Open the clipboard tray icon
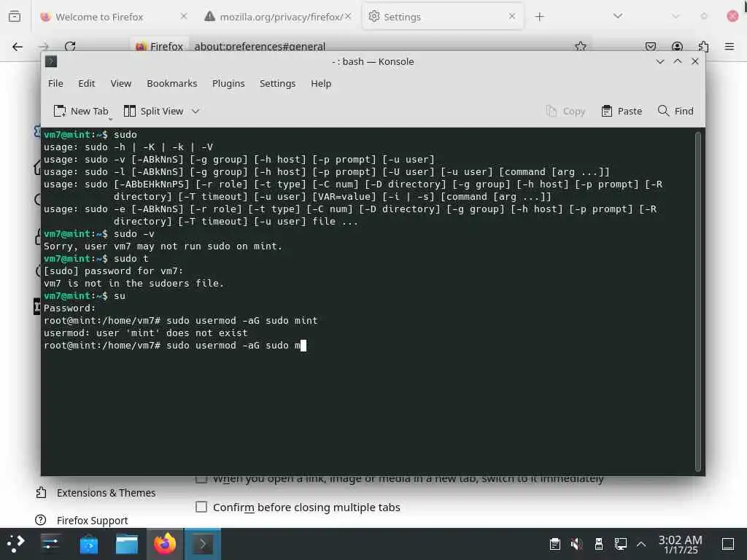This screenshot has width=747, height=560. tap(554, 544)
